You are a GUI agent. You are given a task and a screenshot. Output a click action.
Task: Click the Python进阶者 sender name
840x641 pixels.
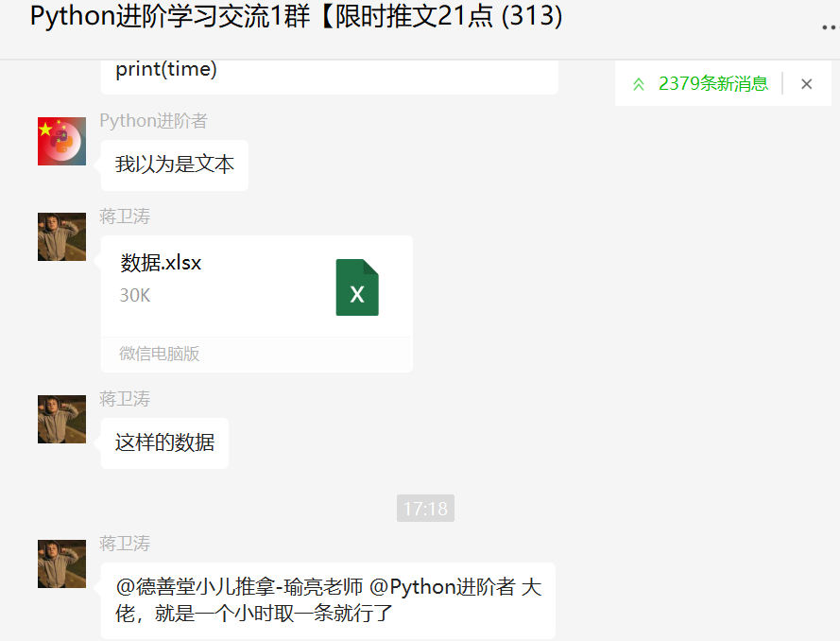[153, 121]
